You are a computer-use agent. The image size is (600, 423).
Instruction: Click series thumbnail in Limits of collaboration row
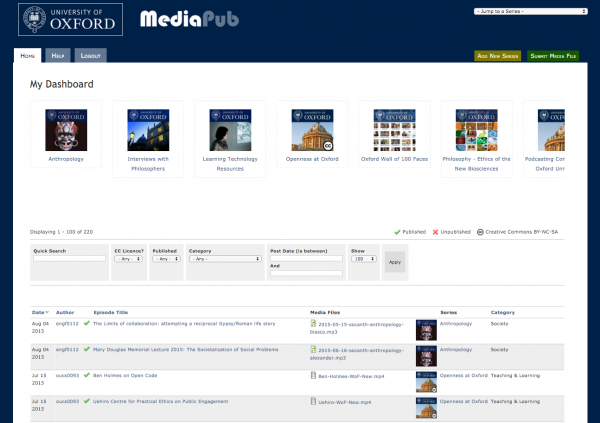click(x=426, y=330)
